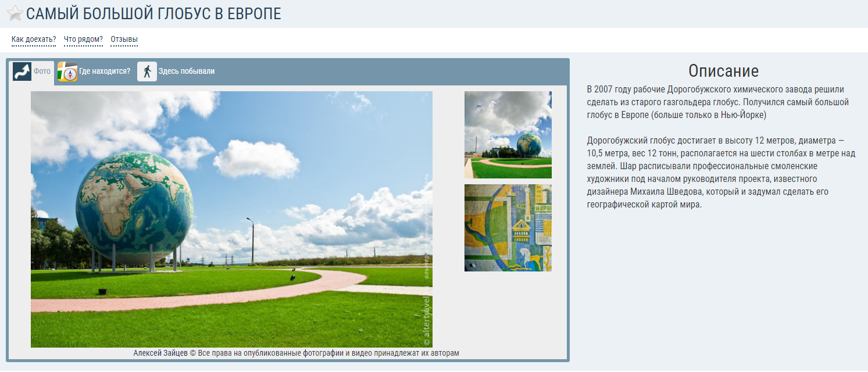Open the Как доехать? link
This screenshot has height=372, width=868.
click(x=34, y=40)
